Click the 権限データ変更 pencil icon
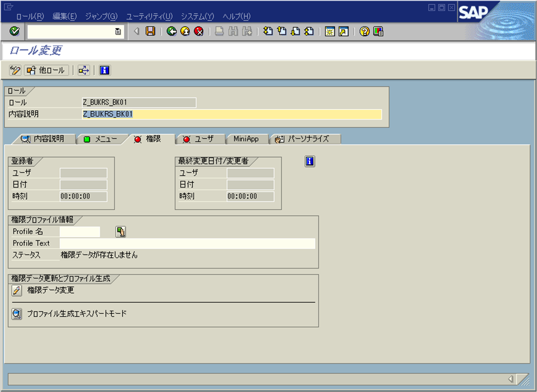Viewport: 537px width, 392px height. coord(16,290)
